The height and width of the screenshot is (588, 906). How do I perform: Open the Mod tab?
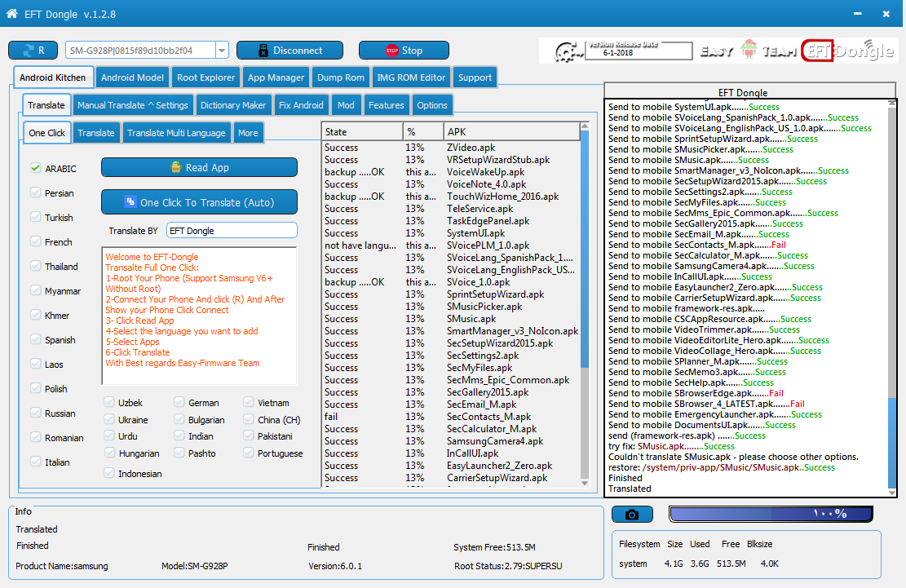pyautogui.click(x=346, y=105)
